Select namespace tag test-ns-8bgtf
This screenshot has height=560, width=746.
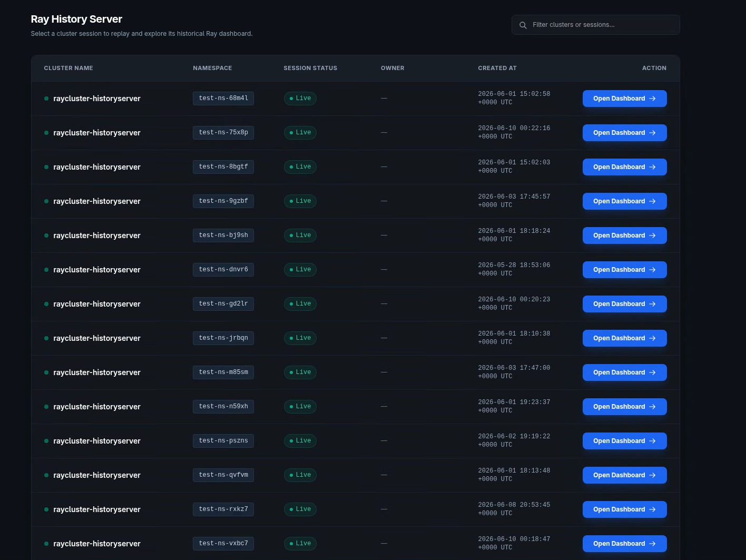[223, 167]
